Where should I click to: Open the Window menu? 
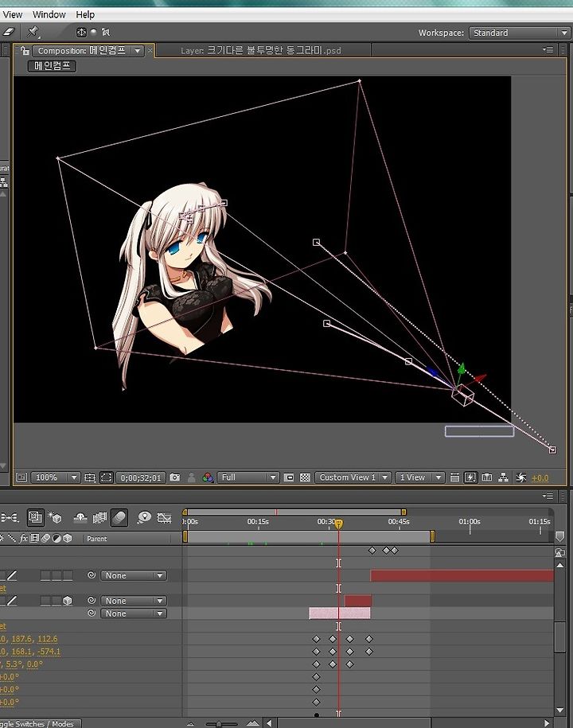pos(49,14)
